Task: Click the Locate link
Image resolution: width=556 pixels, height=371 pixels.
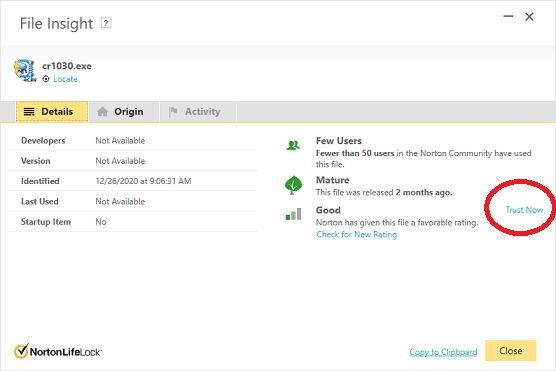Action: point(65,79)
